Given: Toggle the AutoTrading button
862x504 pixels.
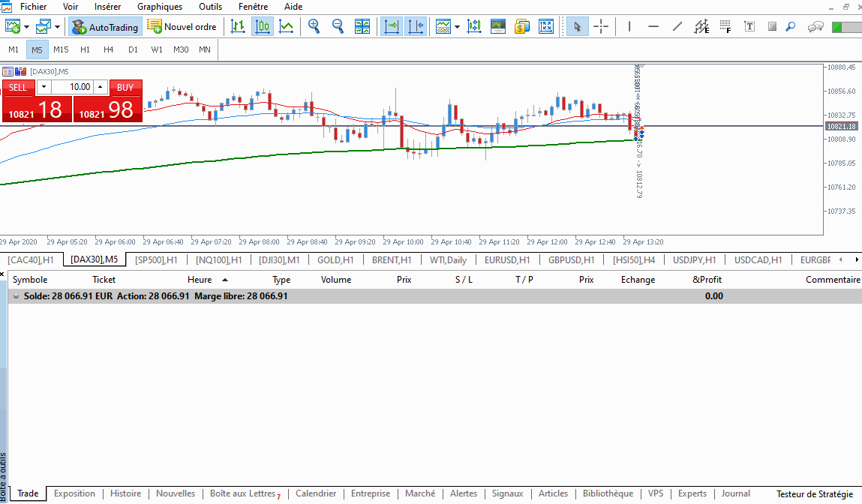Looking at the screenshot, I should point(106,27).
